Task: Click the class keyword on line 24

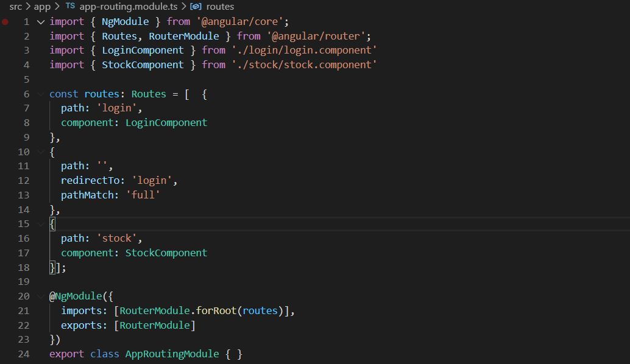Action: pos(104,354)
